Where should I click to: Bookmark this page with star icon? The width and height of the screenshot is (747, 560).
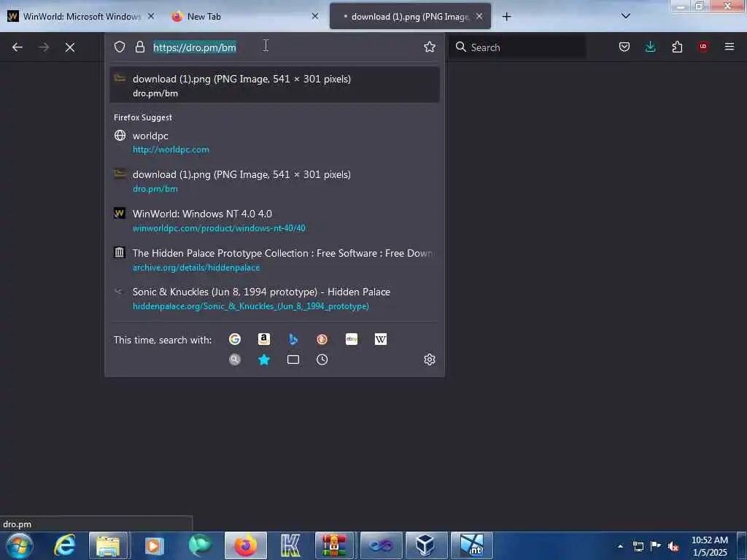[x=430, y=47]
